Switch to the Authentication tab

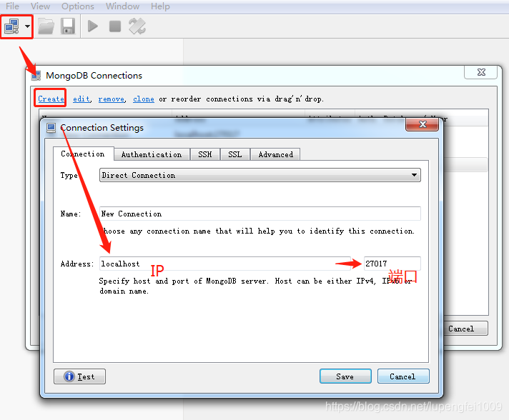(152, 154)
